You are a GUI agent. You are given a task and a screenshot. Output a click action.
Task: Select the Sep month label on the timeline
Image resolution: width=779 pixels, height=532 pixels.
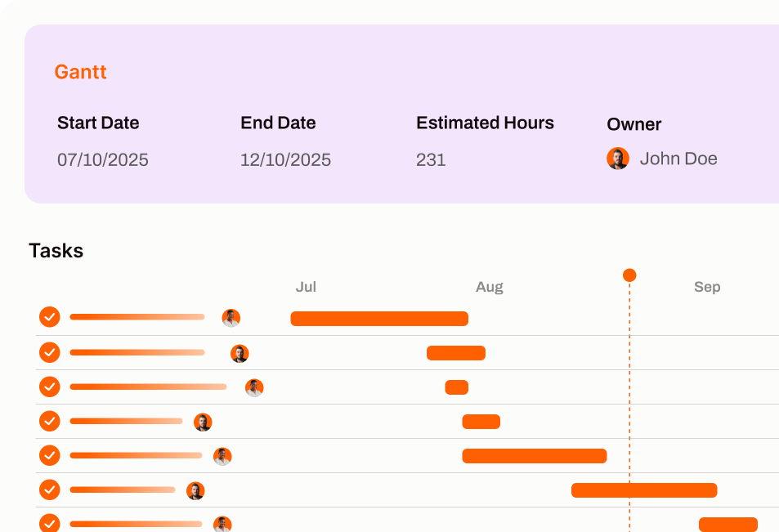click(707, 287)
